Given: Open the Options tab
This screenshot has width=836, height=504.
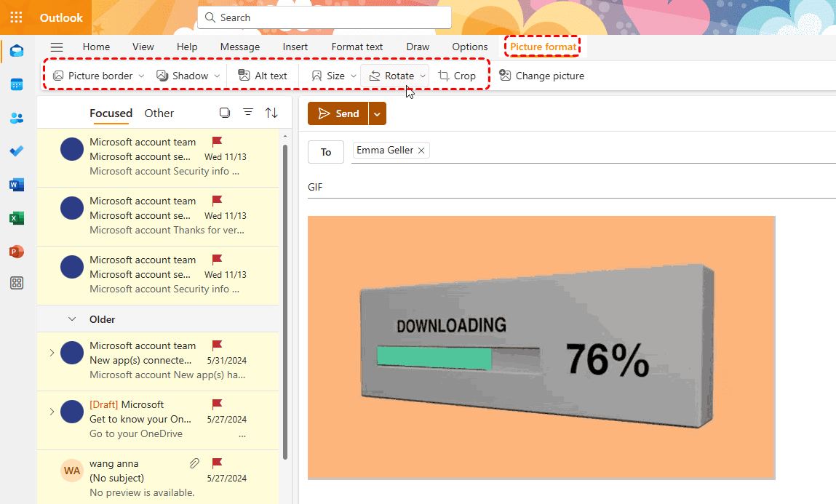Looking at the screenshot, I should [x=470, y=47].
